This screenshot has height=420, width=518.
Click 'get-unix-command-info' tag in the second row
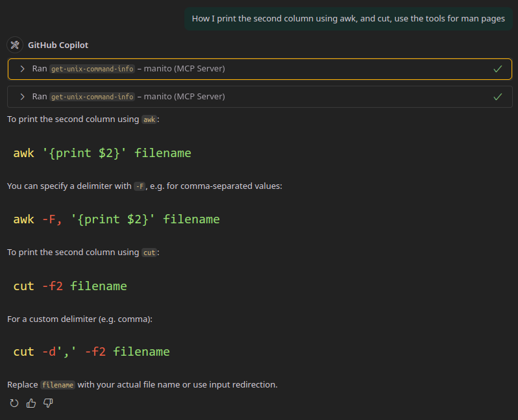(92, 97)
